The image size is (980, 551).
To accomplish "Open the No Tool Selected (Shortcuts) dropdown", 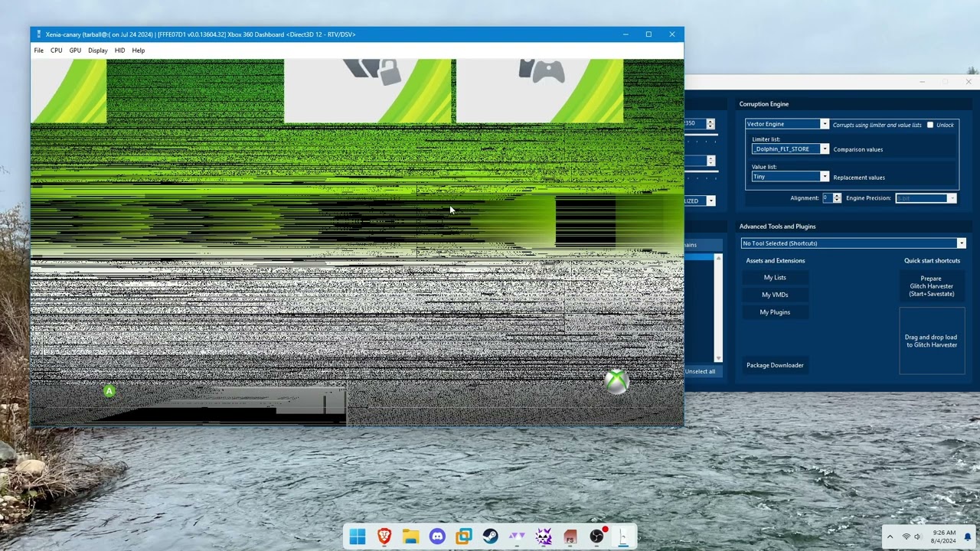I will [853, 243].
